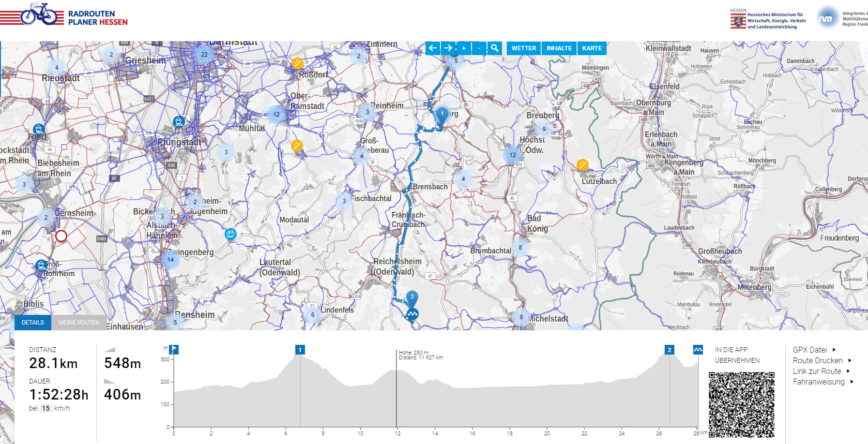Select waypoint 1 pin on map
The width and height of the screenshot is (868, 444).
(442, 115)
